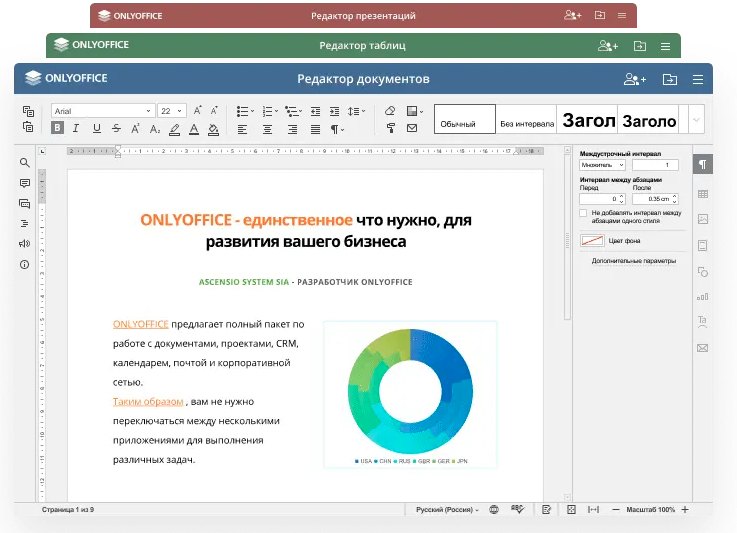Screen dimensions: 737x533
Task: Click the Paste icon in toolbar
Action: click(x=28, y=127)
